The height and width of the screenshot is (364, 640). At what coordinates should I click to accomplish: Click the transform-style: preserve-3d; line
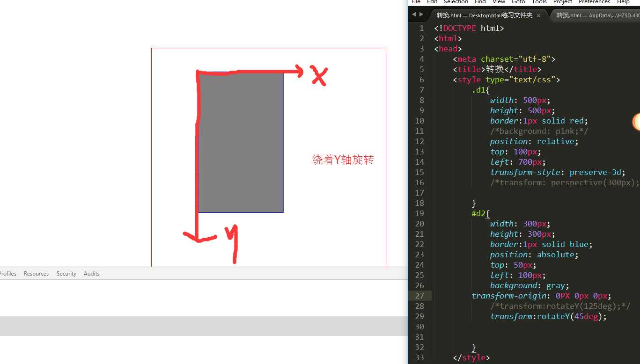(x=558, y=172)
